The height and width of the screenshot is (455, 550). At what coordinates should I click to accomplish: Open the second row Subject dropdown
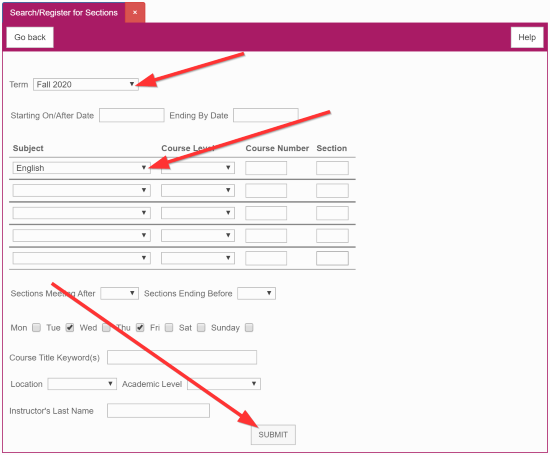(81, 190)
